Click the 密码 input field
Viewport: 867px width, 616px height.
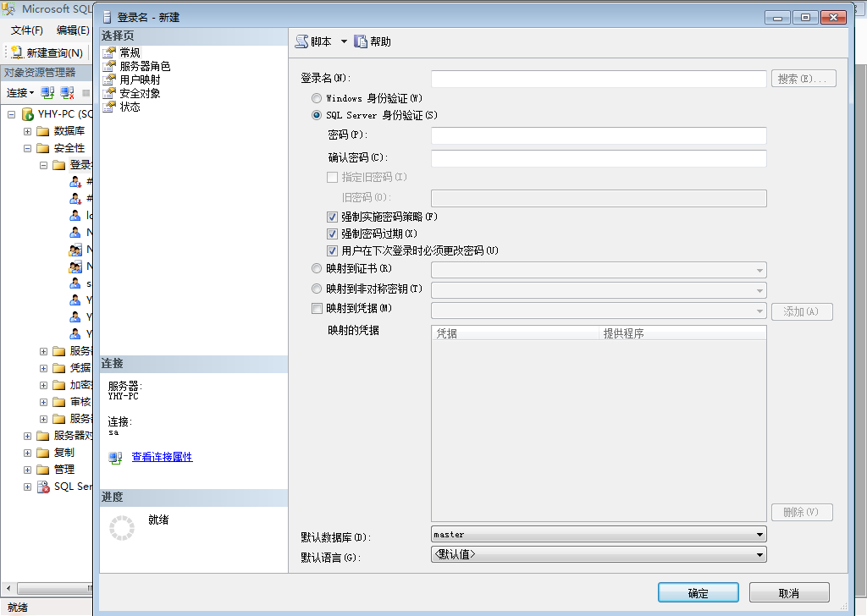point(599,135)
